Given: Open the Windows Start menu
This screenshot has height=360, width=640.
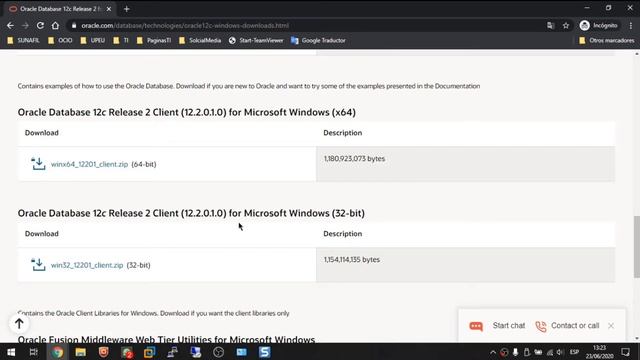Looking at the screenshot, I should [x=11, y=352].
